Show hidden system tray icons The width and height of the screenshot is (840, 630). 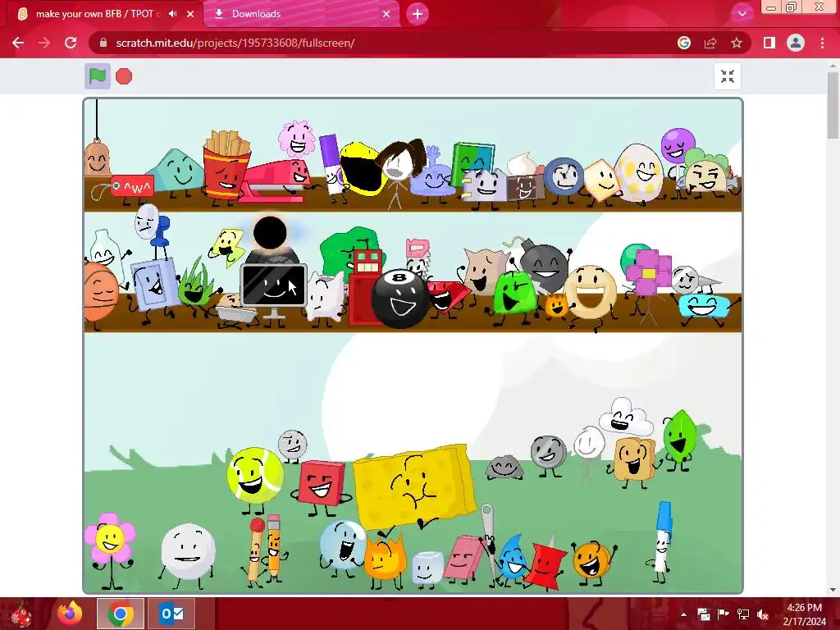tap(683, 614)
